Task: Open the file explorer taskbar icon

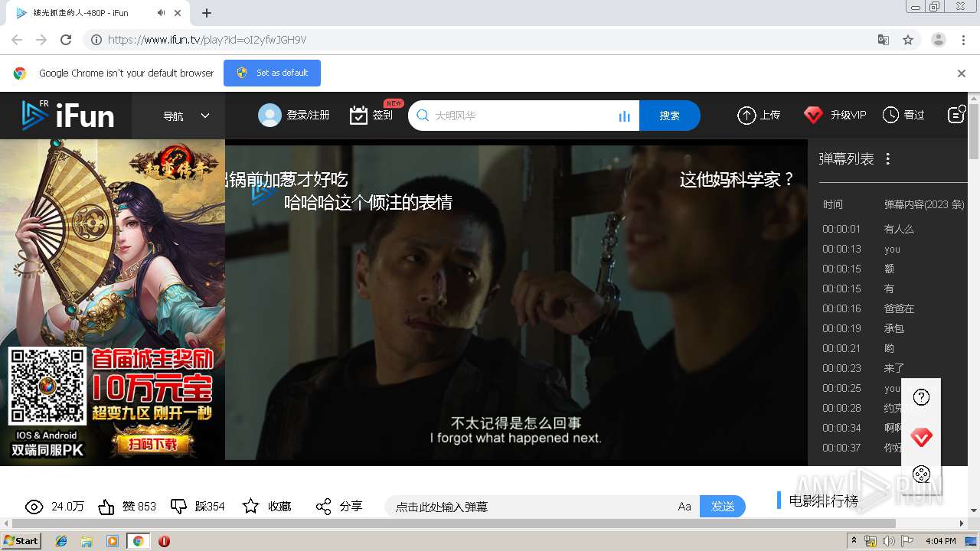Action: [x=87, y=541]
